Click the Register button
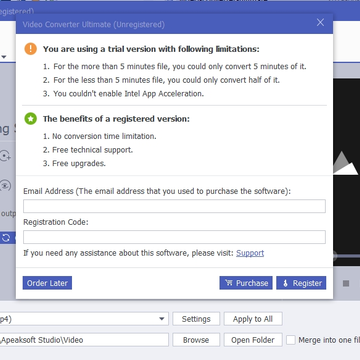Image resolution: width=360 pixels, height=360 pixels. tap(301, 283)
